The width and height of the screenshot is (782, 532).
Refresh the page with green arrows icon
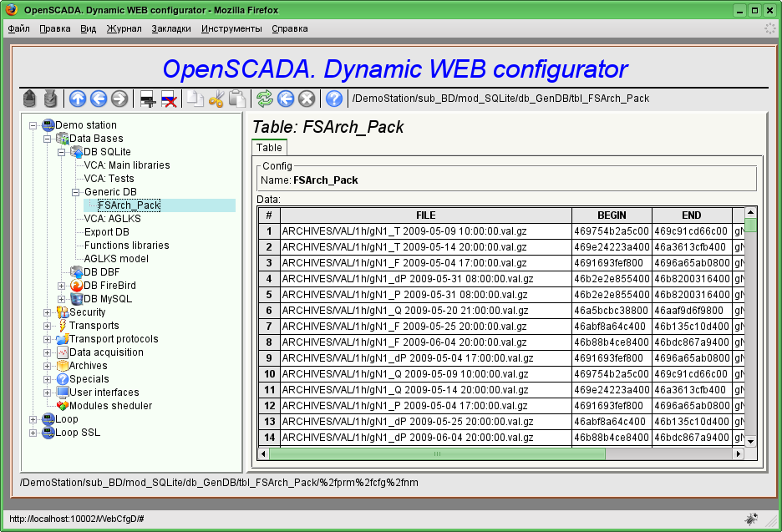265,99
